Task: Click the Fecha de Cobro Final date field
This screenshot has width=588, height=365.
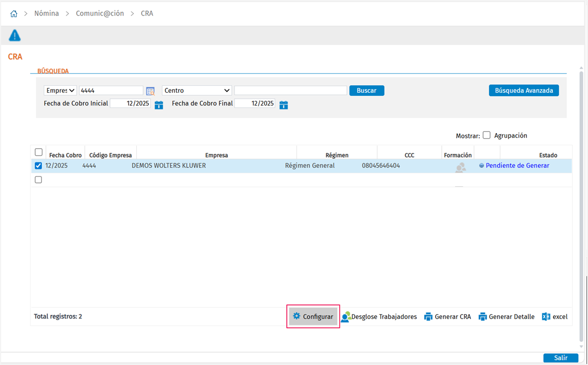Action: point(255,103)
